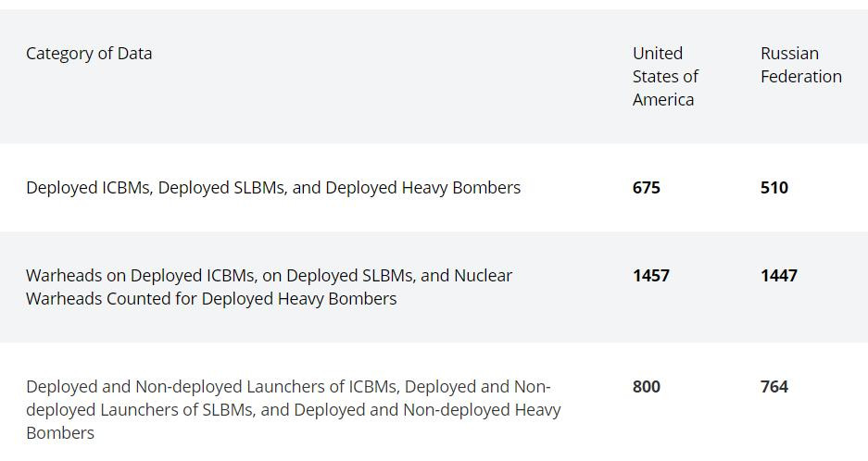Select the United States of America header
868x461 pixels.
point(665,77)
